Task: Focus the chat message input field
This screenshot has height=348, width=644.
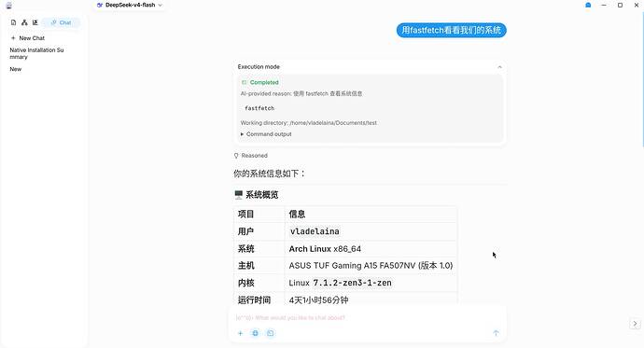Action: tap(367, 317)
